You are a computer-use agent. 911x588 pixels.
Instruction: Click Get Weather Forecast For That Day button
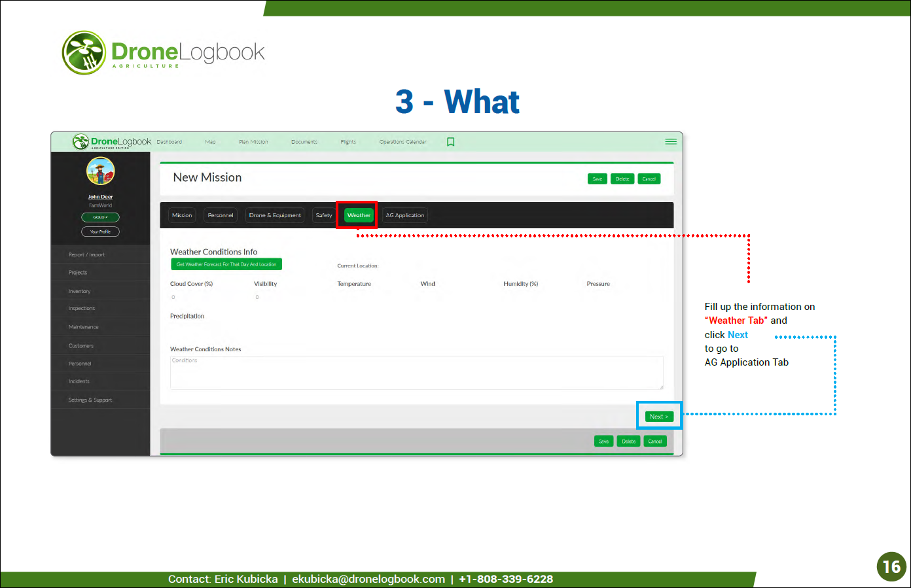(x=226, y=264)
